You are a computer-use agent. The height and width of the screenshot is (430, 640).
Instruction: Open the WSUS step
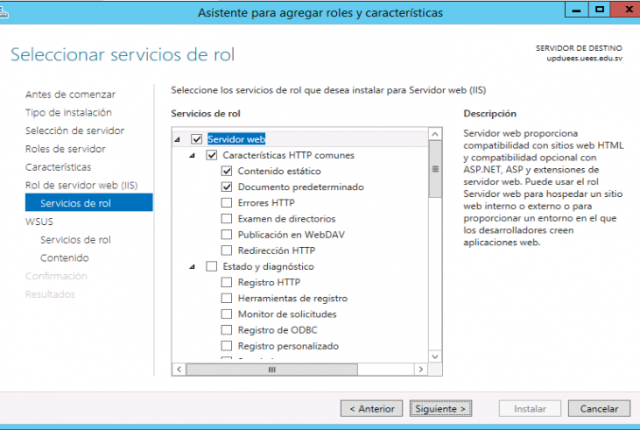pos(39,222)
